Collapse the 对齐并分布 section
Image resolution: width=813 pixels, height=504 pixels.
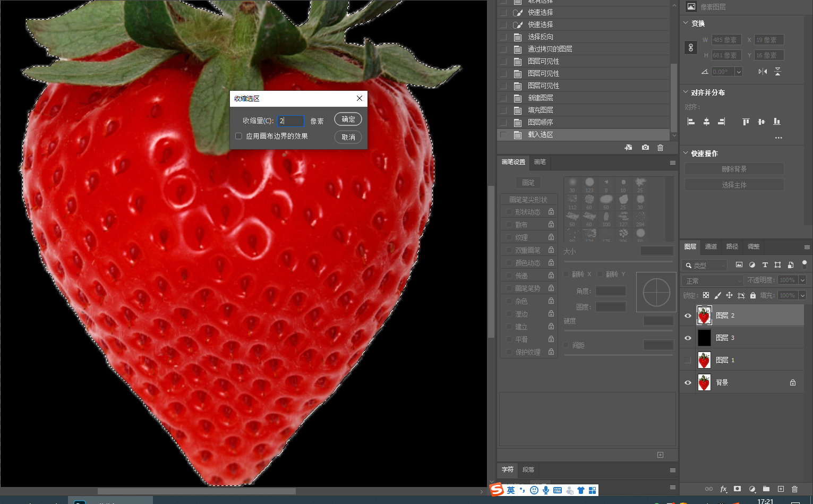coord(686,92)
